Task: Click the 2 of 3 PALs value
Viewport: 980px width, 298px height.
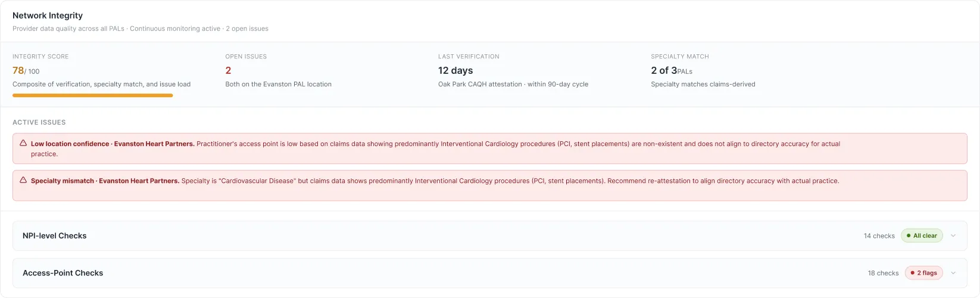Action: pyautogui.click(x=672, y=70)
